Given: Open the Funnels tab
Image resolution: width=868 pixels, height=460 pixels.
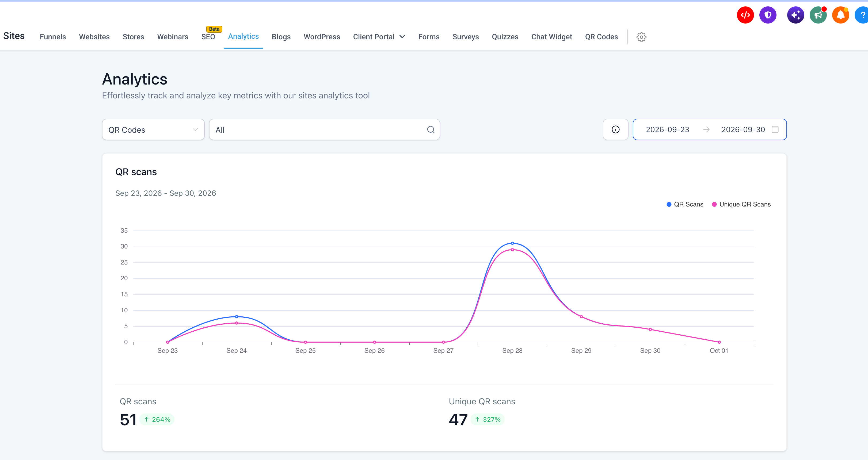Looking at the screenshot, I should pyautogui.click(x=53, y=37).
